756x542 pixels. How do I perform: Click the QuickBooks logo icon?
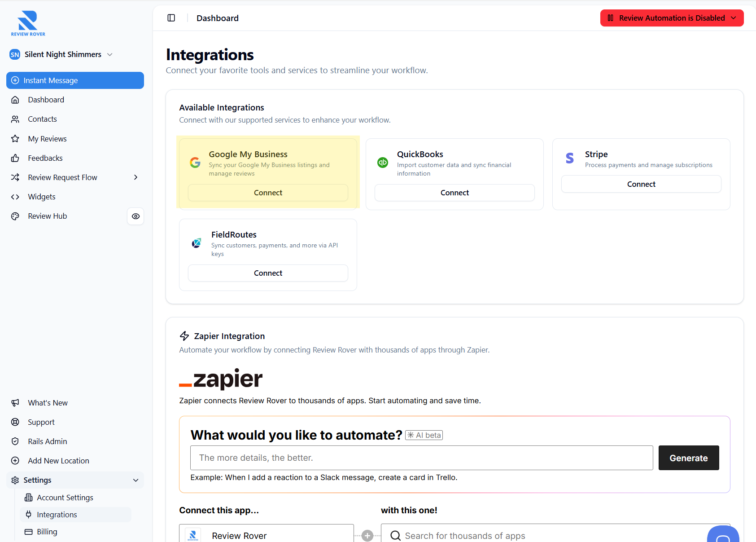[x=383, y=163]
